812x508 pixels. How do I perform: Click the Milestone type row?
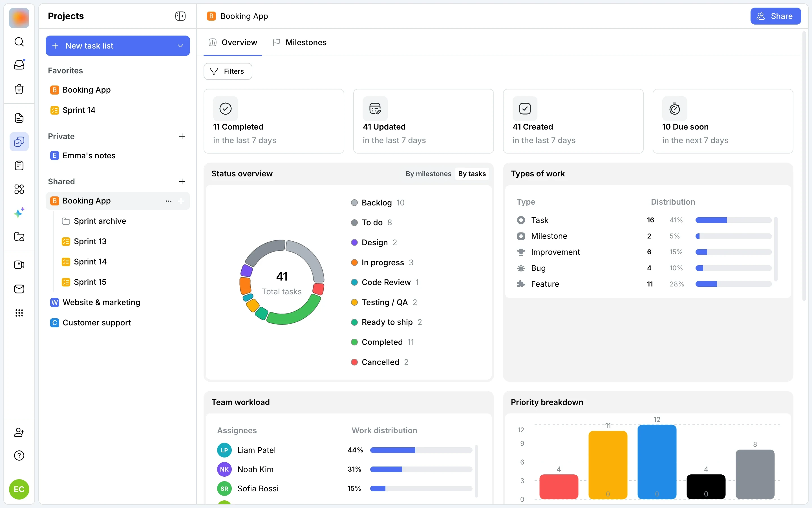644,236
